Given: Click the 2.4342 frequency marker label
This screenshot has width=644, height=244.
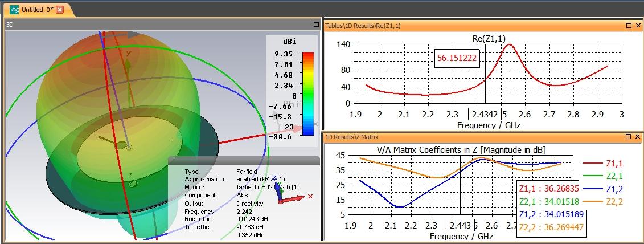Looking at the screenshot, I should (485, 114).
